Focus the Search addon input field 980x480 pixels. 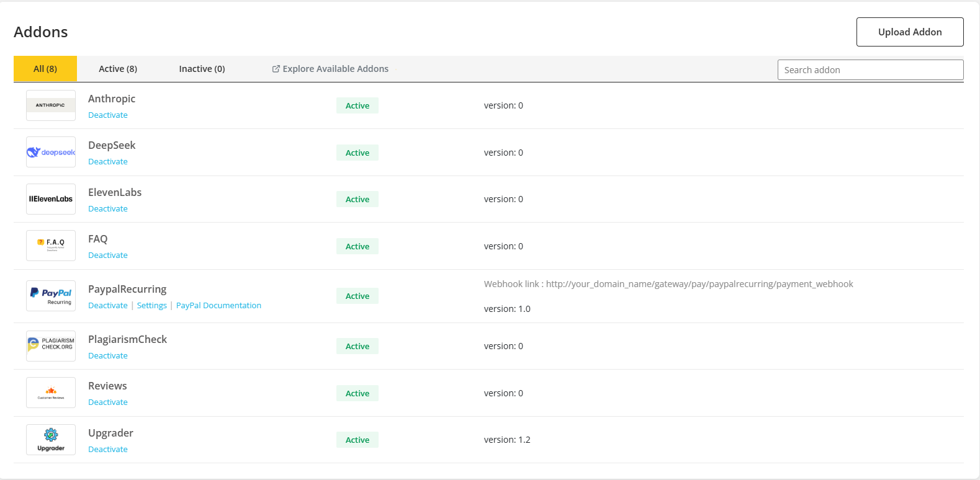870,70
